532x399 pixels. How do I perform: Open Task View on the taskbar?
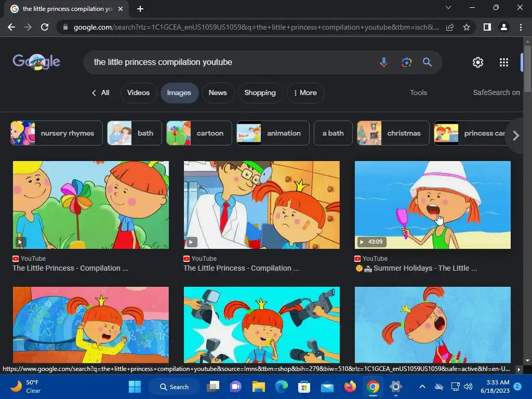(x=213, y=387)
